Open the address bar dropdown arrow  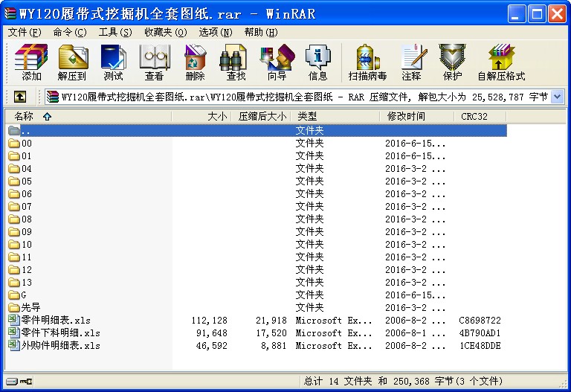tap(558, 97)
